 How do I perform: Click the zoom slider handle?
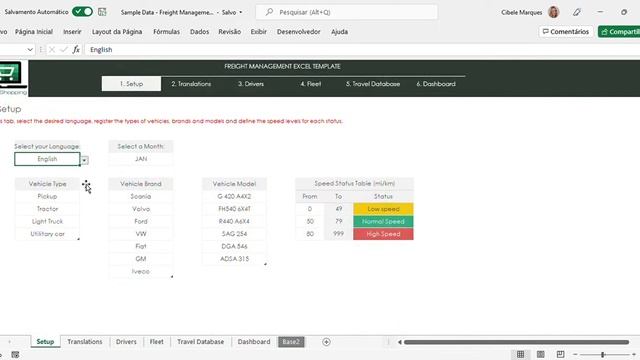click(x=603, y=355)
